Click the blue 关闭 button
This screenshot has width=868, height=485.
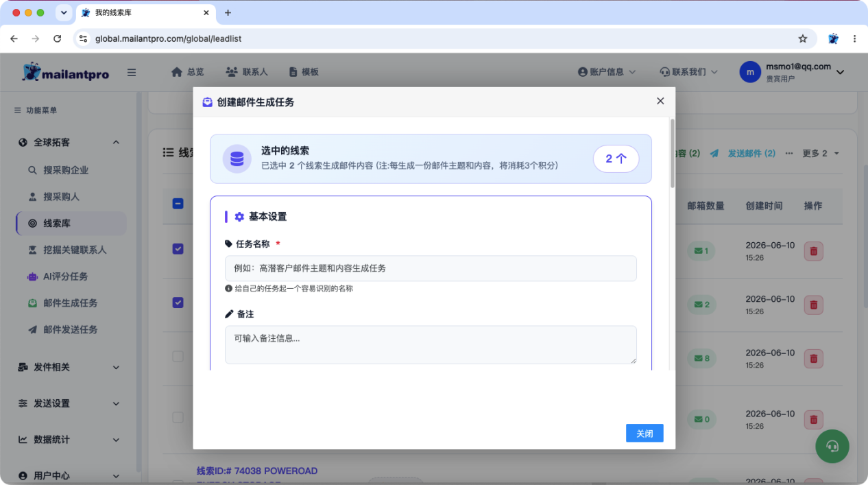644,434
